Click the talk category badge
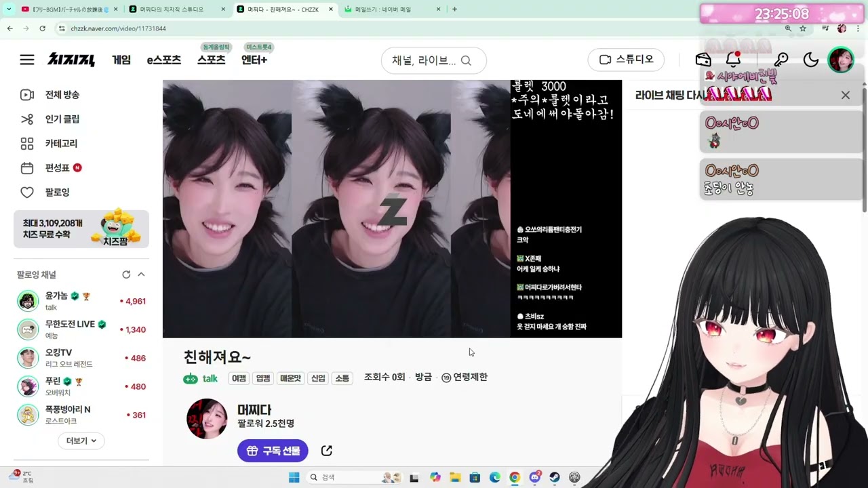The width and height of the screenshot is (868, 488). click(201, 378)
